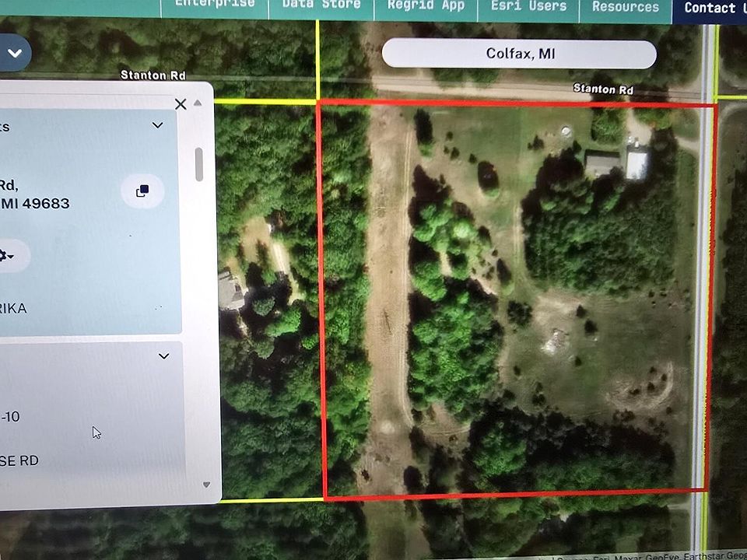
Task: Open the Enterprise menu item
Action: click(215, 6)
